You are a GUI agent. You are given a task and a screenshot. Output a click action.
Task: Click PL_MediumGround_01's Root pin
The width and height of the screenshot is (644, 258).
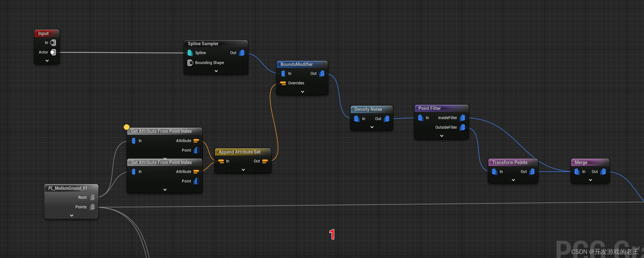tap(92, 197)
